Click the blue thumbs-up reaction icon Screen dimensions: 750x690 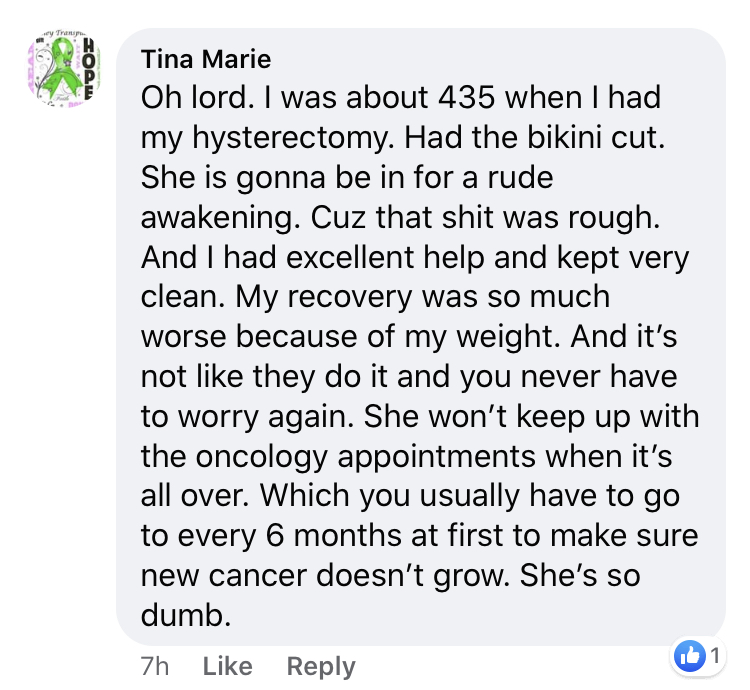click(x=689, y=656)
